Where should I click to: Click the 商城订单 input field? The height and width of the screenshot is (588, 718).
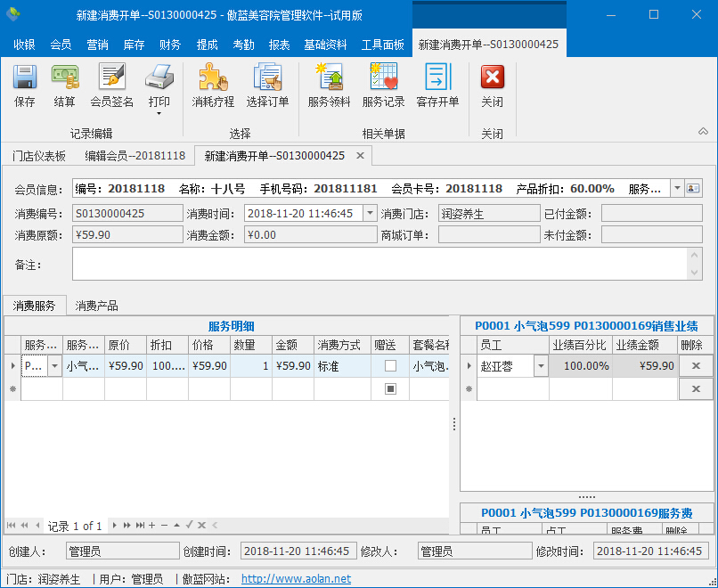pyautogui.click(x=489, y=235)
